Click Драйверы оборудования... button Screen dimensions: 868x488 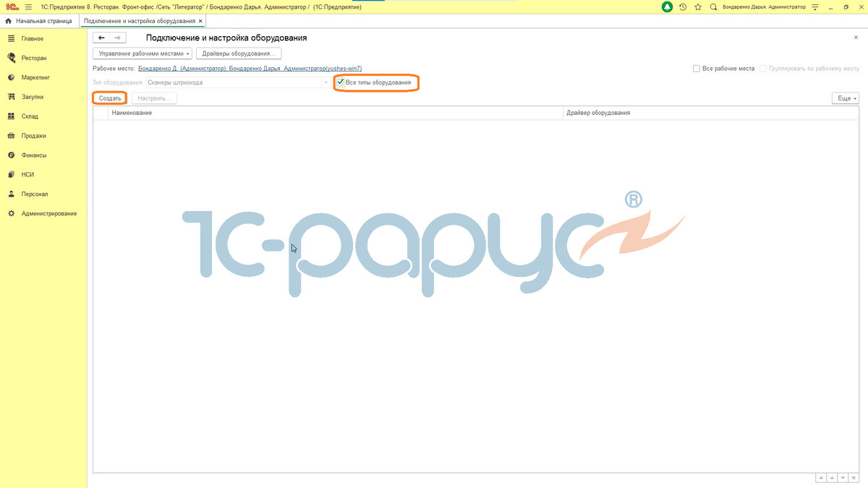click(239, 53)
